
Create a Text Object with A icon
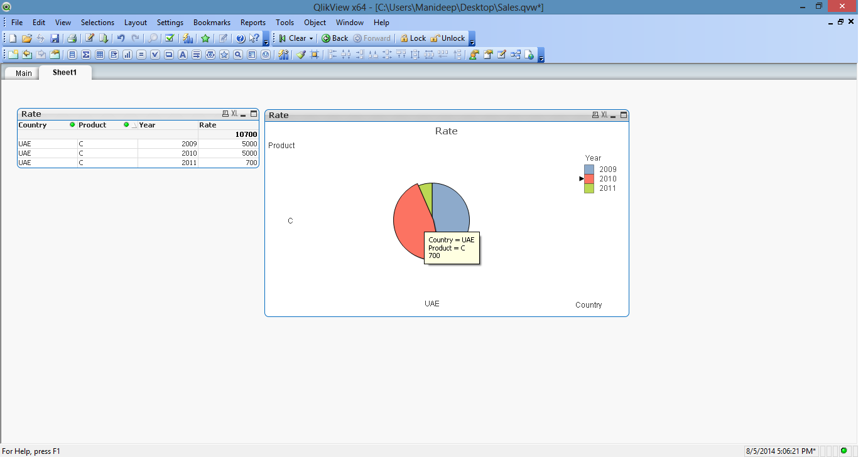(183, 55)
